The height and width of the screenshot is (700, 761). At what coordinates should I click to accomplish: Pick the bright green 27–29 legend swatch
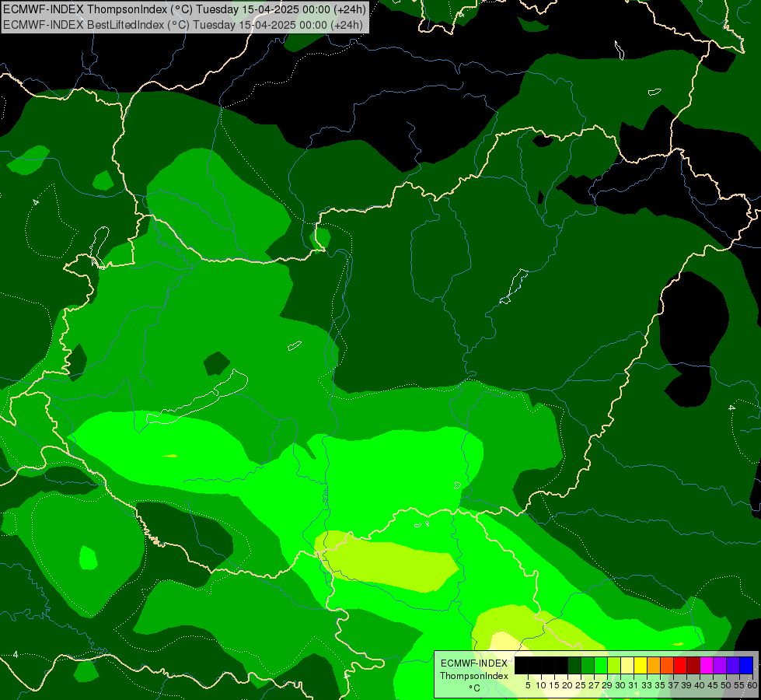pos(601,665)
